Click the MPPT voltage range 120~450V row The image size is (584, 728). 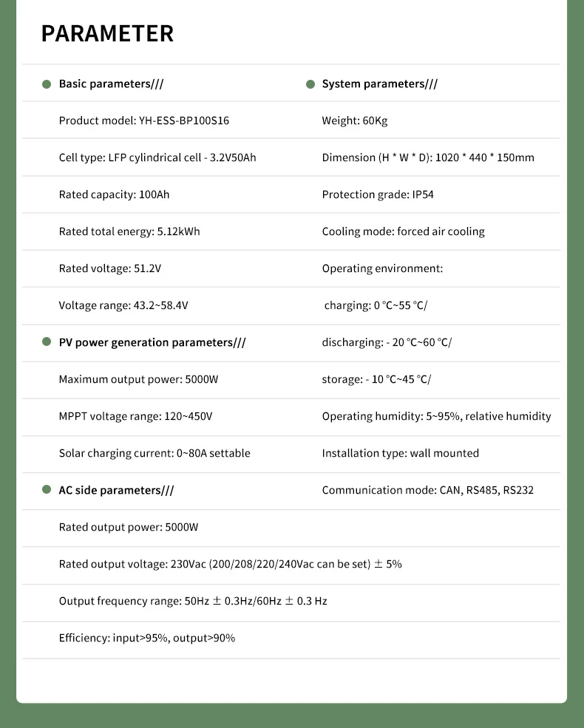(135, 417)
